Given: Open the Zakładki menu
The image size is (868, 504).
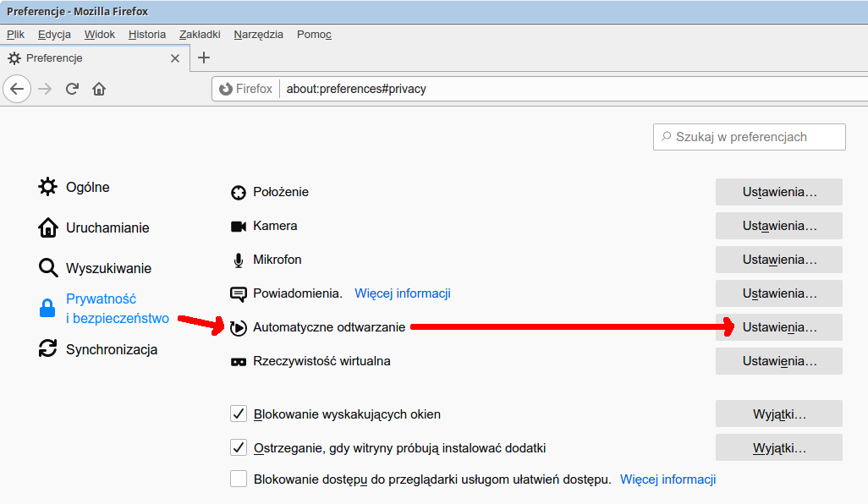Looking at the screenshot, I should click(x=200, y=35).
